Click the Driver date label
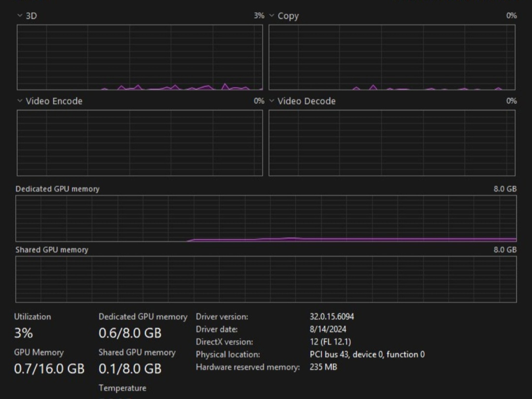The height and width of the screenshot is (399, 532). tap(217, 329)
